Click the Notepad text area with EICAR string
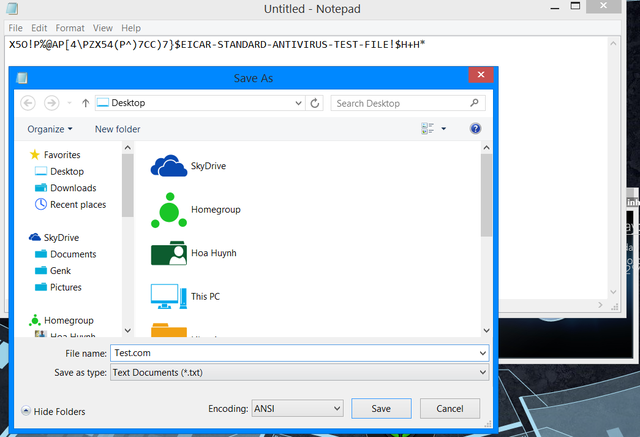 (217, 44)
